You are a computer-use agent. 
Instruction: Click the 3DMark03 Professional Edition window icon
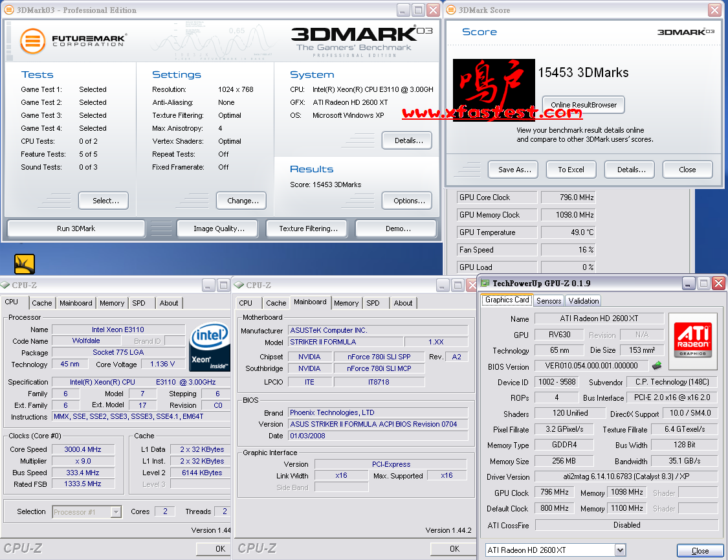pos(6,10)
